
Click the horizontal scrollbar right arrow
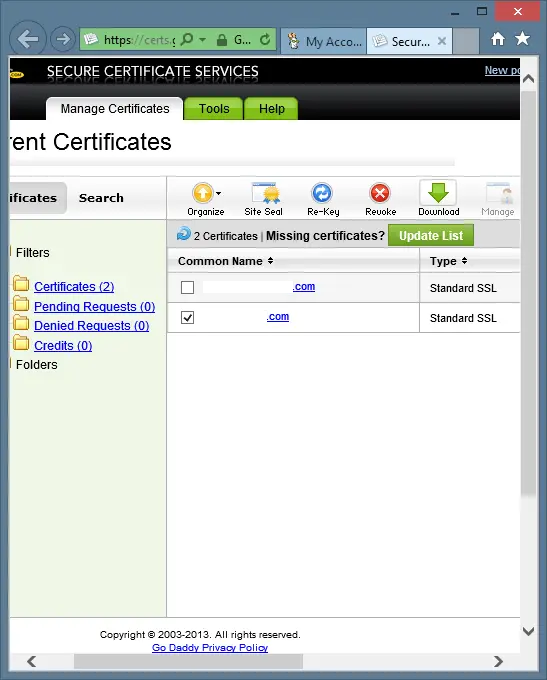tap(498, 661)
